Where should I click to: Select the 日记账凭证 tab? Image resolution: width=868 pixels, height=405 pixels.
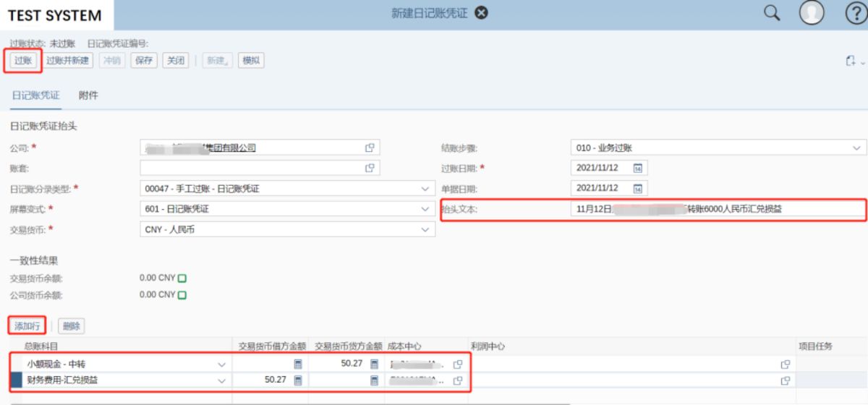(x=35, y=95)
